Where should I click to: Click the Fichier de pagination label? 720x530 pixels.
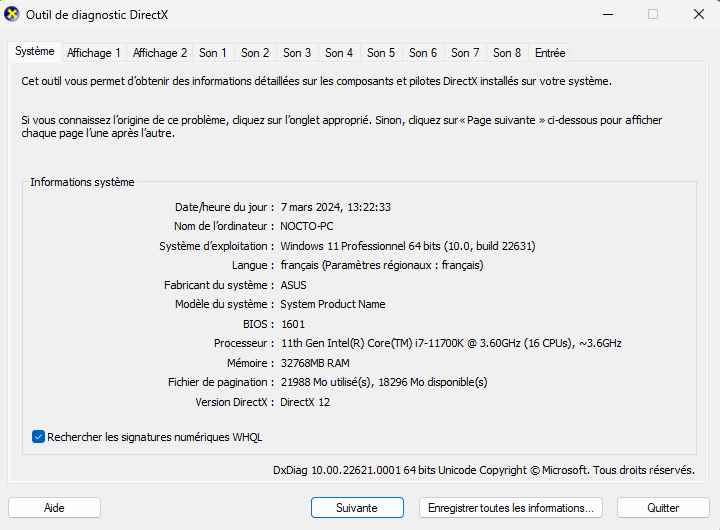220,382
